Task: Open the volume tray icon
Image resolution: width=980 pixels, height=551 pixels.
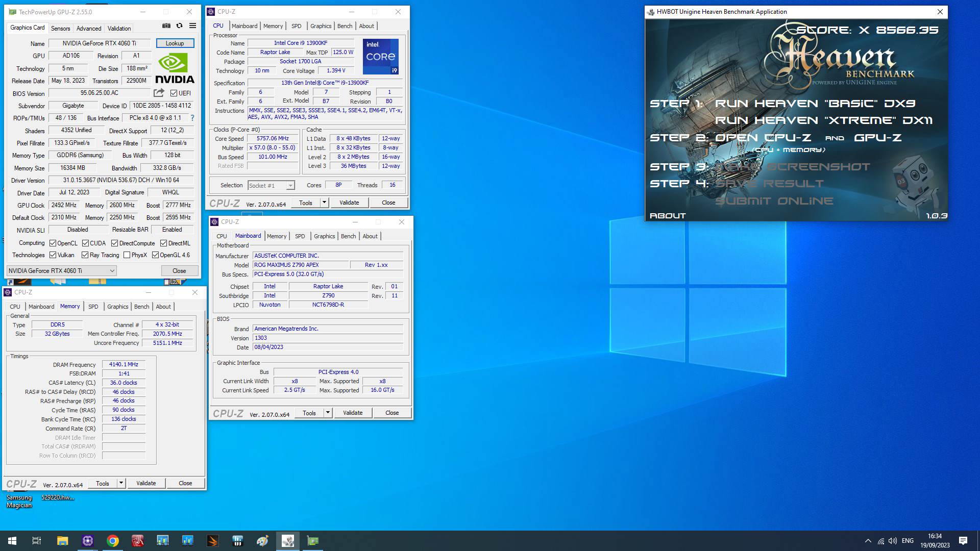Action: click(x=892, y=541)
